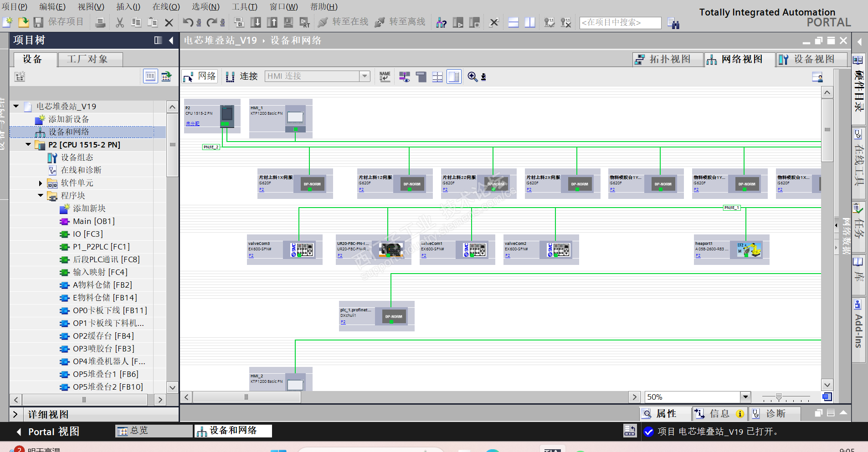The image size is (868, 452).
Task: Create a new project via toolbar icon
Action: tap(8, 22)
